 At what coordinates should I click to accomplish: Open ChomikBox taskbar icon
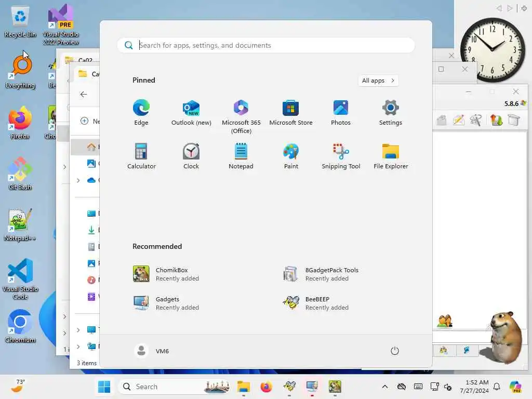335,387
